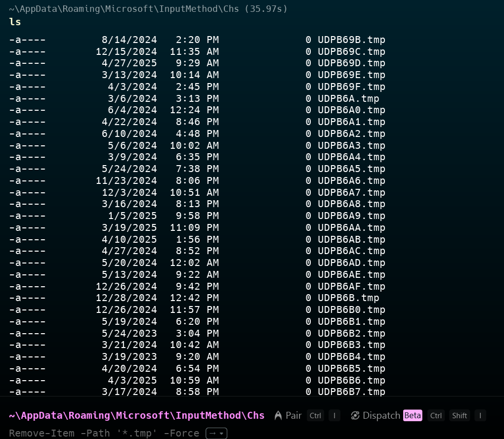Image resolution: width=504 pixels, height=439 pixels.
Task: Select file name UDPB69B.tmp in output
Action: click(351, 40)
